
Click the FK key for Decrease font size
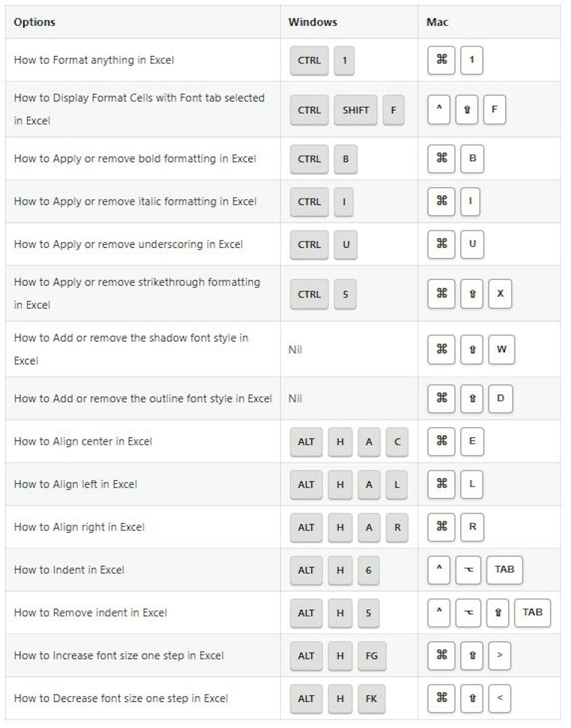pyautogui.click(x=371, y=699)
